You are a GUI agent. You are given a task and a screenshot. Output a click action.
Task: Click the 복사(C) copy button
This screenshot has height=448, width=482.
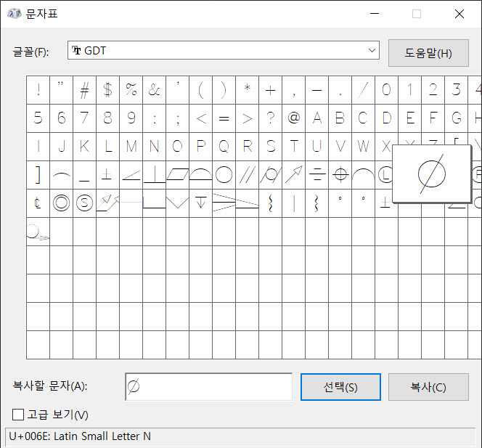pyautogui.click(x=428, y=387)
